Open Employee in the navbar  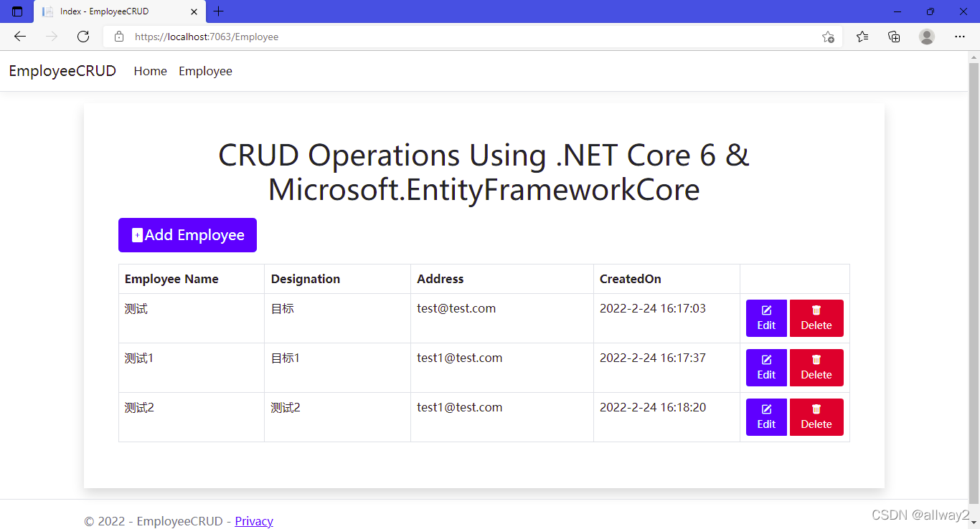205,71
